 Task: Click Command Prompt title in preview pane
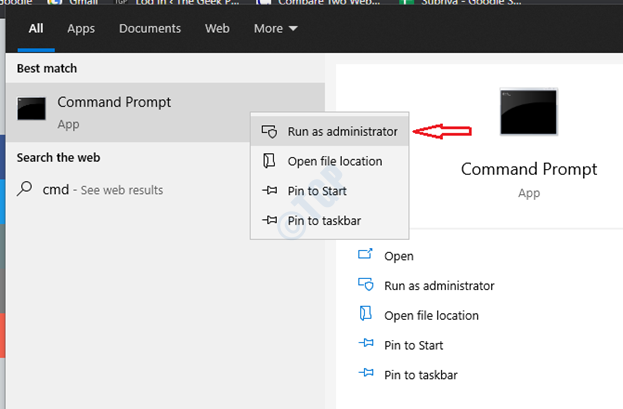coord(529,170)
